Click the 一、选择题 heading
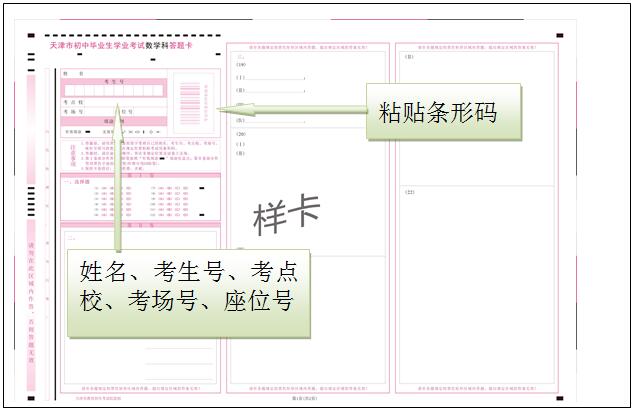Viewport: 635px width, 412px height. [x=76, y=182]
